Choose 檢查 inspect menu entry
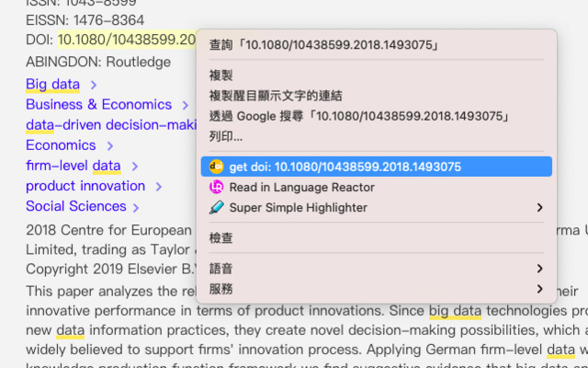This screenshot has height=368, width=588. (220, 237)
